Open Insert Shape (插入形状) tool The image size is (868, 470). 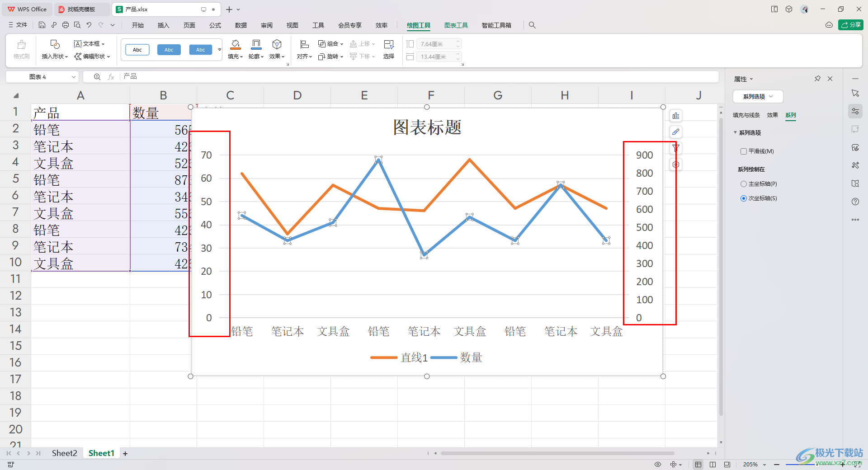pos(55,49)
